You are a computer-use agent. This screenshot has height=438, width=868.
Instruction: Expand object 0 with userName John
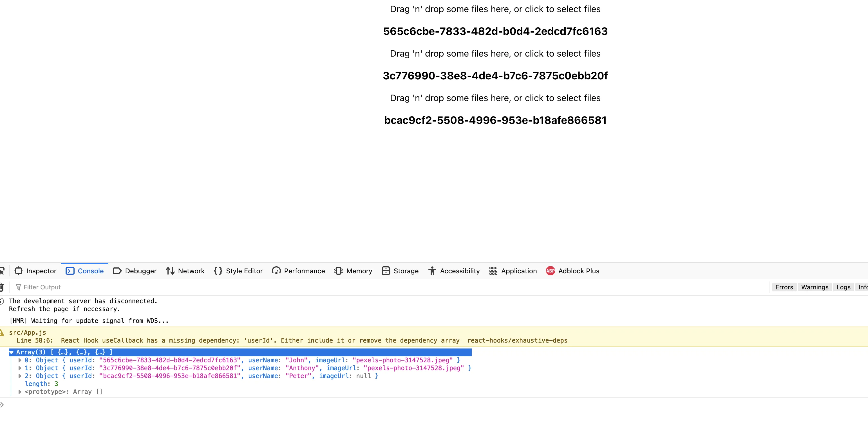[20, 360]
